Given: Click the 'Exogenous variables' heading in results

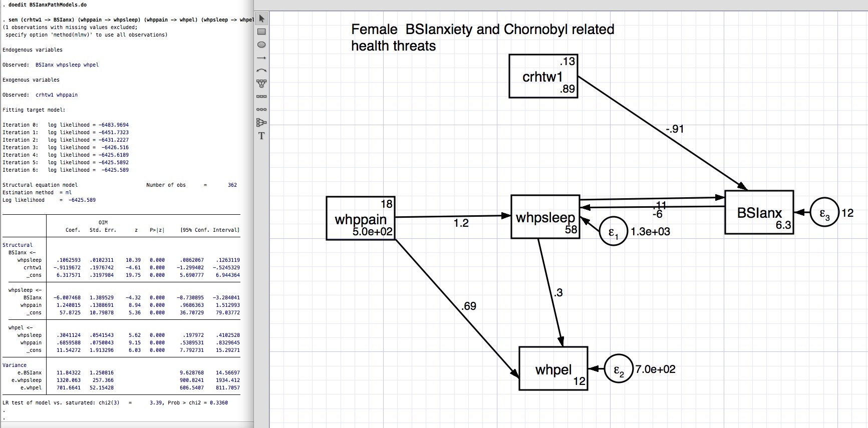Looking at the screenshot, I should click(x=31, y=80).
